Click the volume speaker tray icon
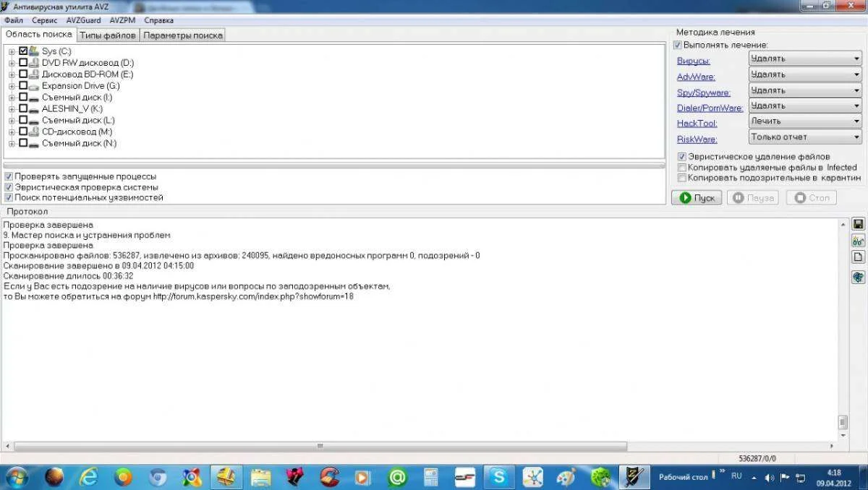The image size is (868, 490). point(769,478)
